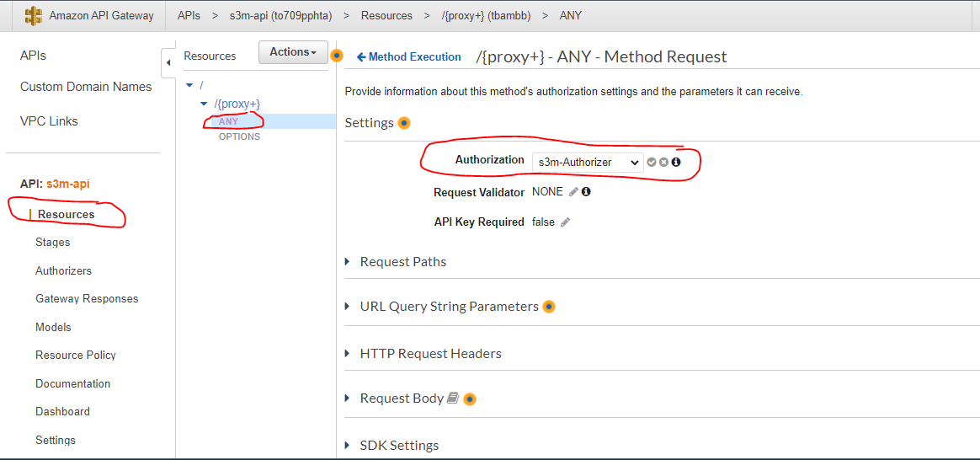The height and width of the screenshot is (460, 980).
Task: Expand URL Query String Parameters section
Action: [441, 307]
